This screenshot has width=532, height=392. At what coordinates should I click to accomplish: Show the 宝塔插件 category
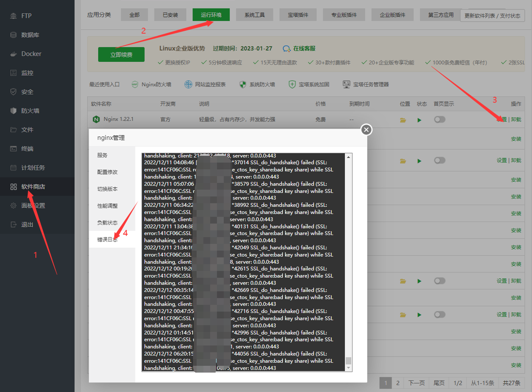[x=298, y=15]
